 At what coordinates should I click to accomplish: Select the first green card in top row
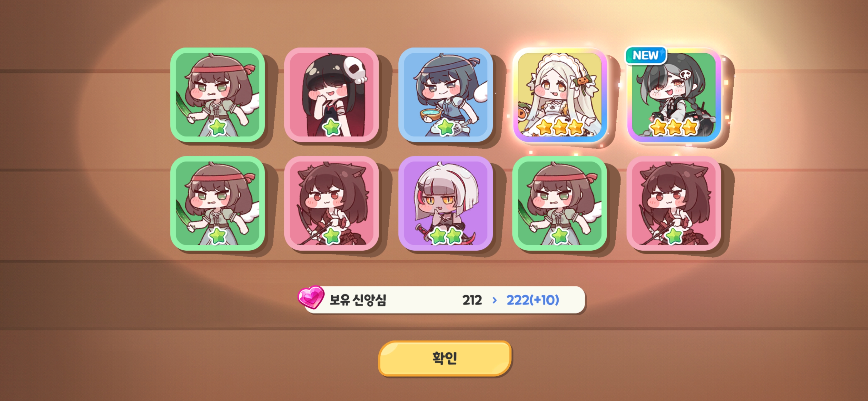click(217, 95)
